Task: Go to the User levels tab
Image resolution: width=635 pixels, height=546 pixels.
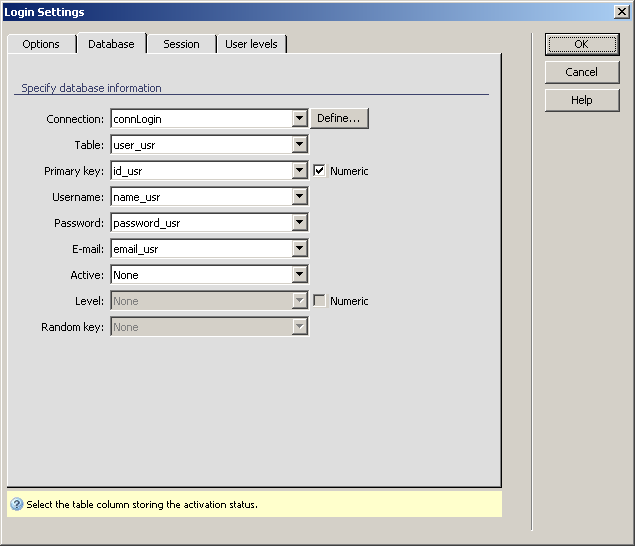Action: pos(252,44)
